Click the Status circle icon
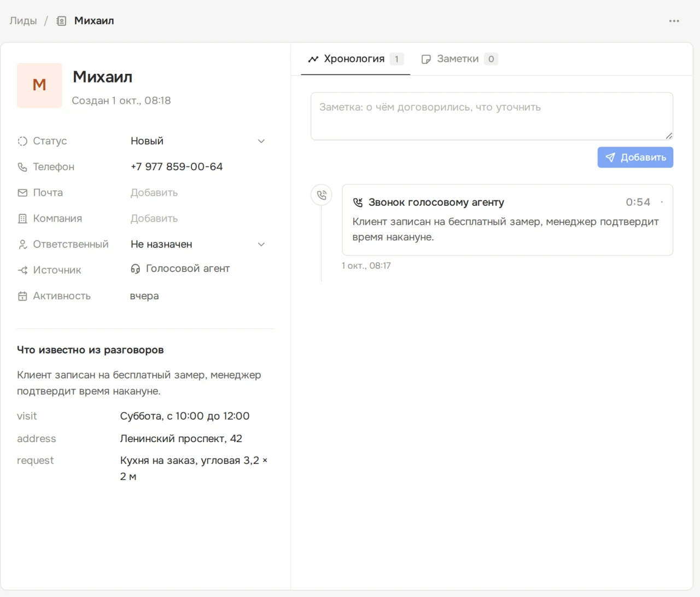This screenshot has width=700, height=597. tap(22, 141)
